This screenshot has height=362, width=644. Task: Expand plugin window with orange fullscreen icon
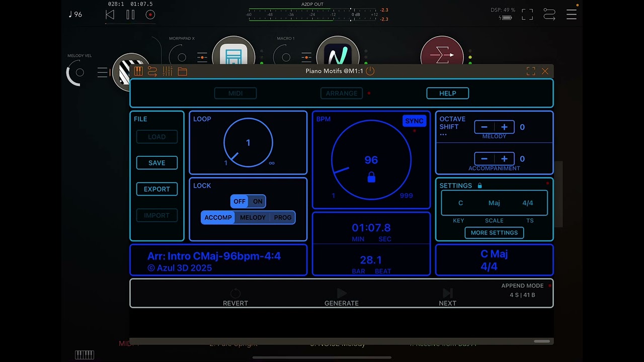tap(531, 71)
